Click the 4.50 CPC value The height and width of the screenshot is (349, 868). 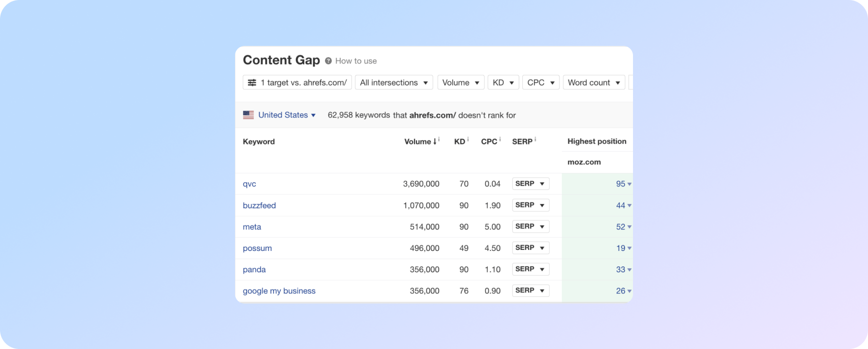[492, 248]
